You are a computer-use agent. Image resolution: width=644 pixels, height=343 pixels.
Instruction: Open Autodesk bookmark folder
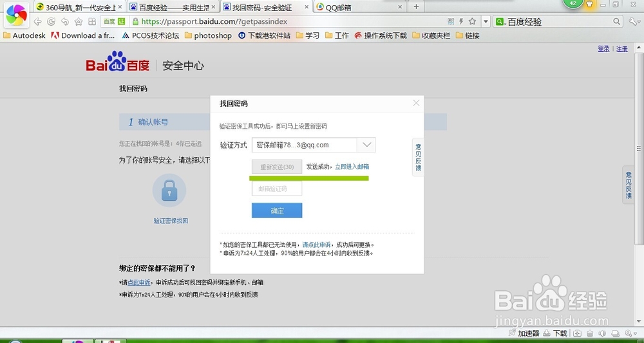click(24, 35)
